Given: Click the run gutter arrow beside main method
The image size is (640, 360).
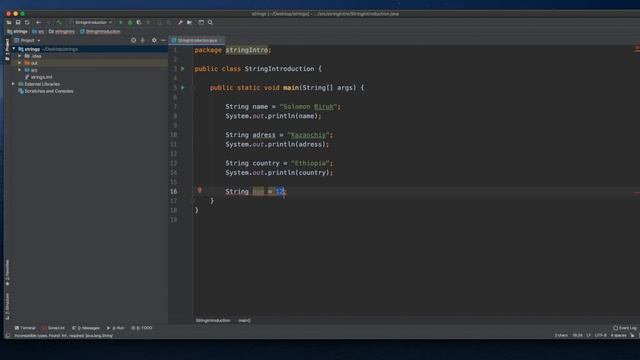Looking at the screenshot, I should tap(183, 87).
